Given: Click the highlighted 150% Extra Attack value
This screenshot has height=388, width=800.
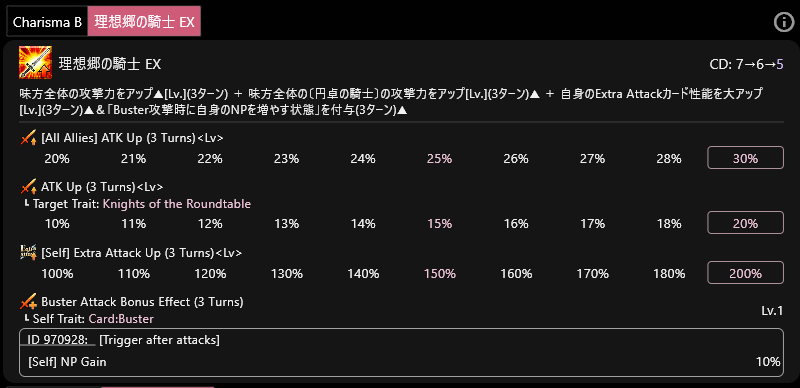Looking at the screenshot, I should point(439,274).
